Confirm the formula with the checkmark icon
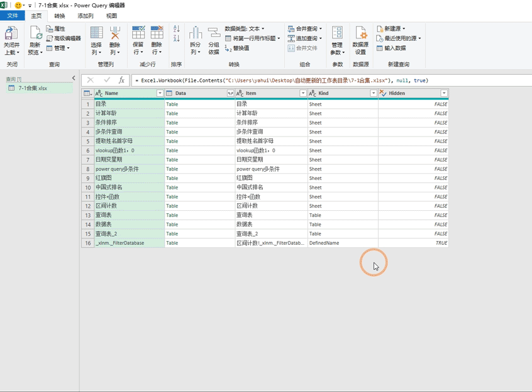 click(x=107, y=80)
